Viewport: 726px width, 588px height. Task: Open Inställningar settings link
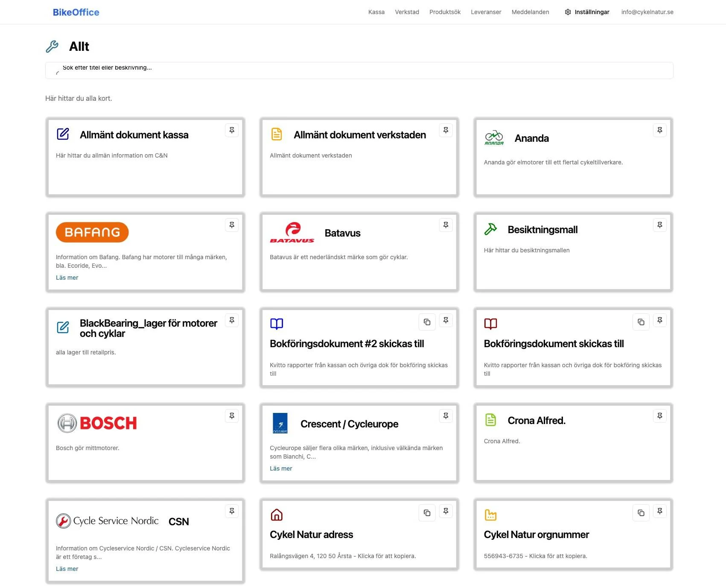point(587,12)
